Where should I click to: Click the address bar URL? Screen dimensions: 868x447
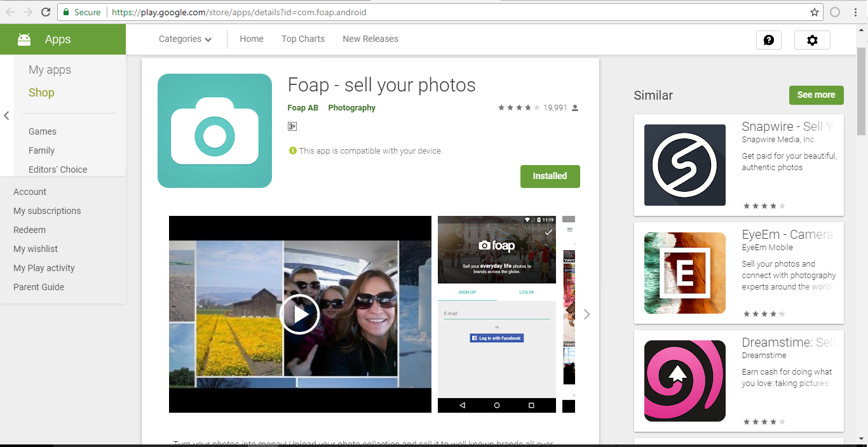tap(239, 12)
